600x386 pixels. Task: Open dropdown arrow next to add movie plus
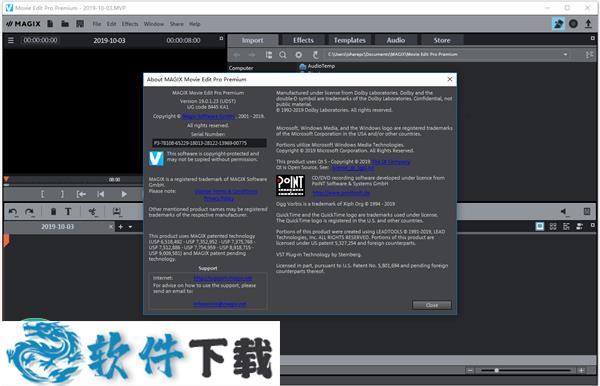[x=130, y=227]
